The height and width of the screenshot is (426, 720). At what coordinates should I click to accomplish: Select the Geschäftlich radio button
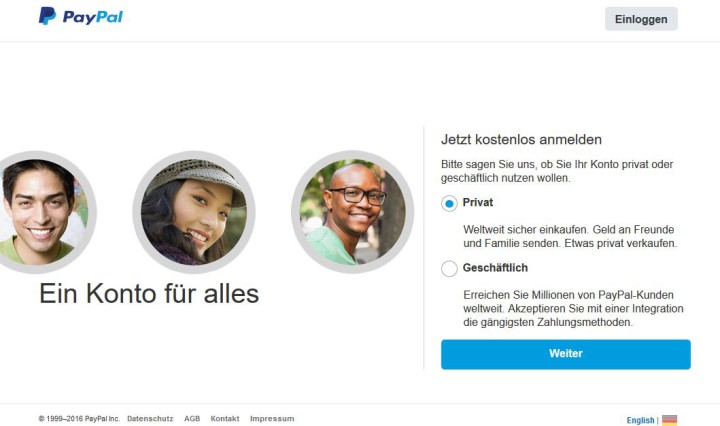450,269
